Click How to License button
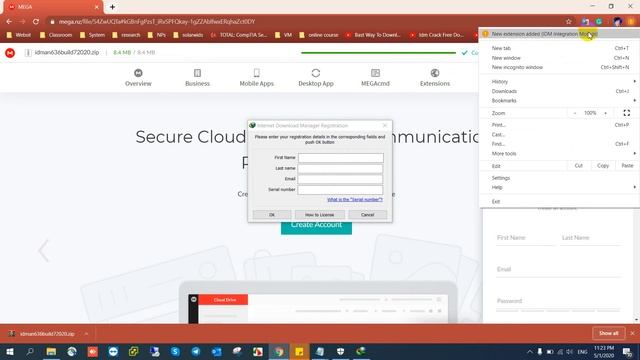Viewport: 640px width, 360px height. [320, 215]
